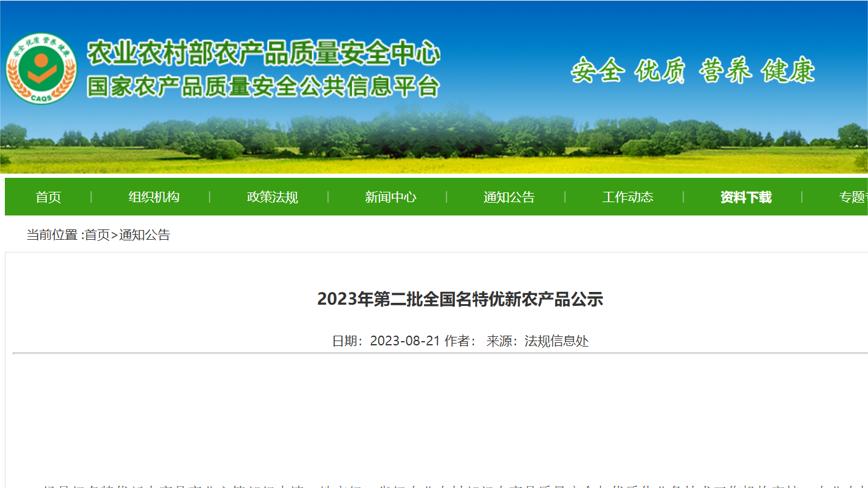This screenshot has width=868, height=488.
Task: Open the bold 资料下载 navigation item
Action: point(746,197)
